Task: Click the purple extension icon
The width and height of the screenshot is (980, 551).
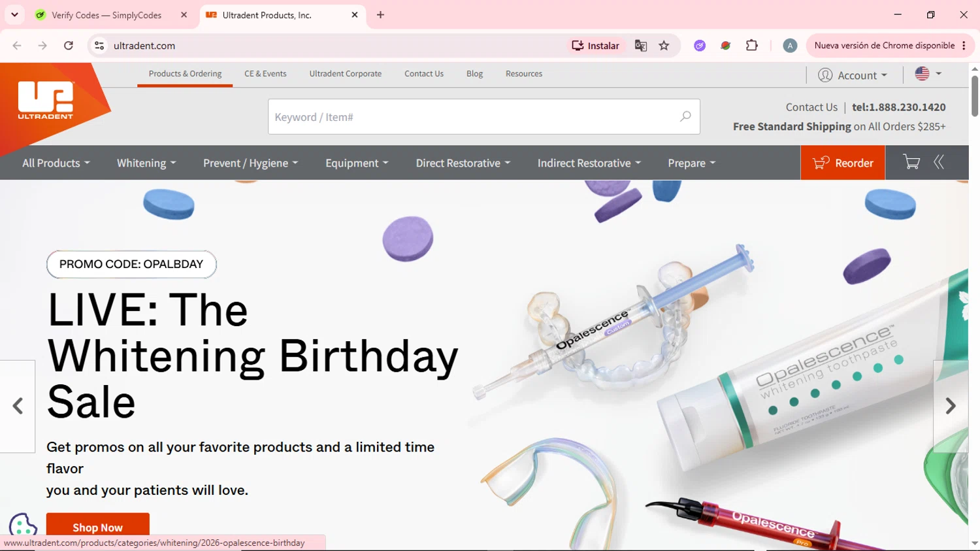Action: (700, 46)
